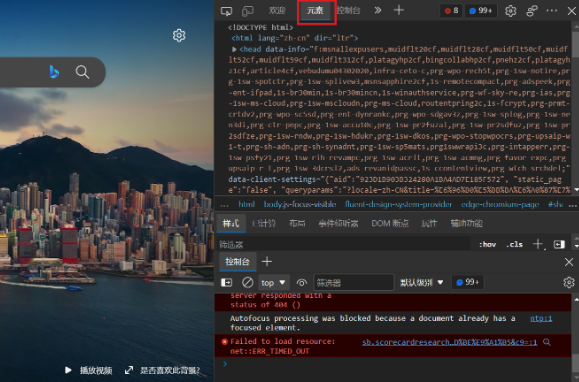Open DevTools settings gear
Viewport: 579px width, 382px height.
(x=511, y=11)
